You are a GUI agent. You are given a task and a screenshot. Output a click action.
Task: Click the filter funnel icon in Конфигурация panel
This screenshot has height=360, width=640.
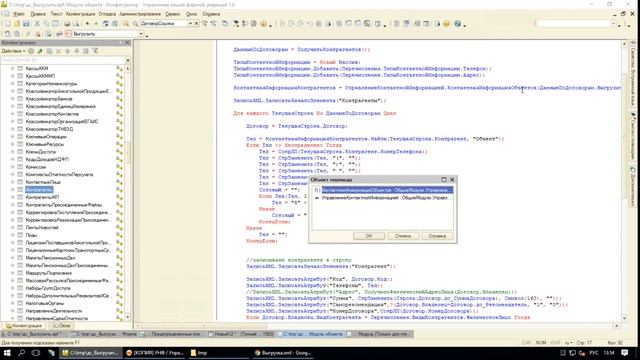pos(95,51)
